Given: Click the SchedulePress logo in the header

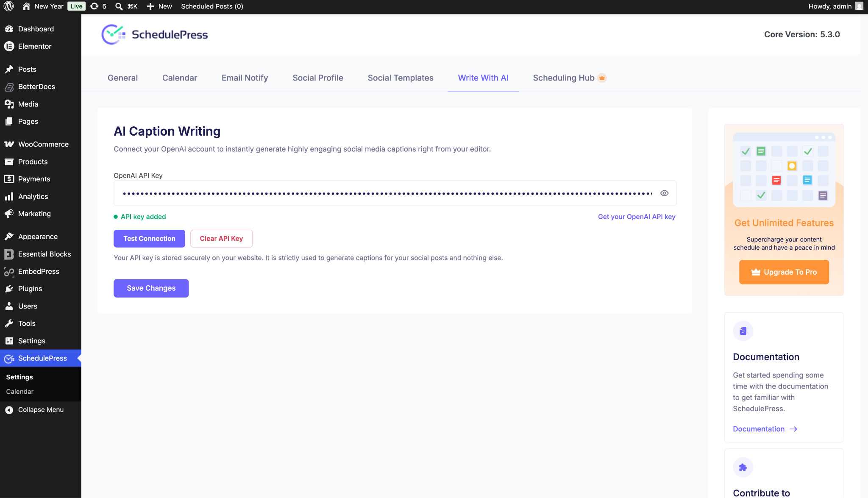Looking at the screenshot, I should (155, 34).
